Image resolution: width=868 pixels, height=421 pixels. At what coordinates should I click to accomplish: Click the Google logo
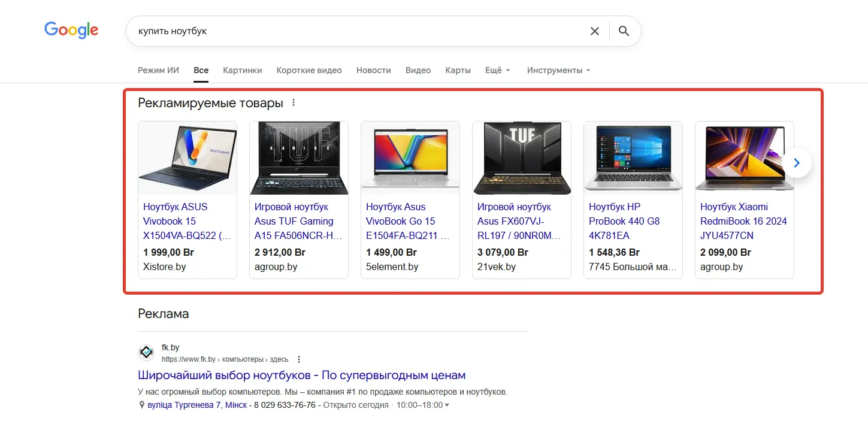click(x=71, y=30)
